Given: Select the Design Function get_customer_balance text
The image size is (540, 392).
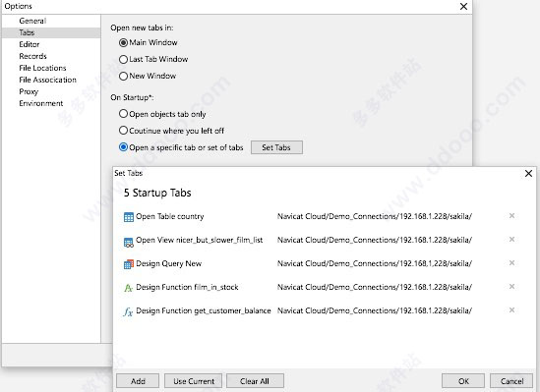Looking at the screenshot, I should tap(204, 310).
